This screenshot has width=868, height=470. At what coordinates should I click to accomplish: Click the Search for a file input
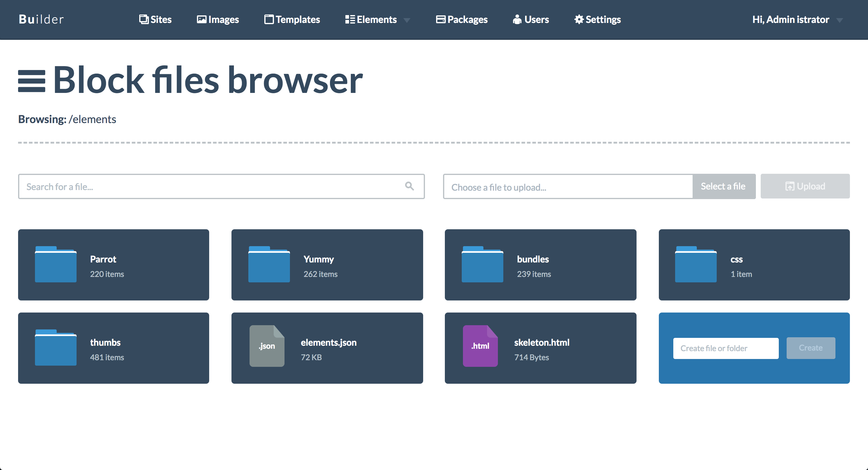[x=202, y=186]
